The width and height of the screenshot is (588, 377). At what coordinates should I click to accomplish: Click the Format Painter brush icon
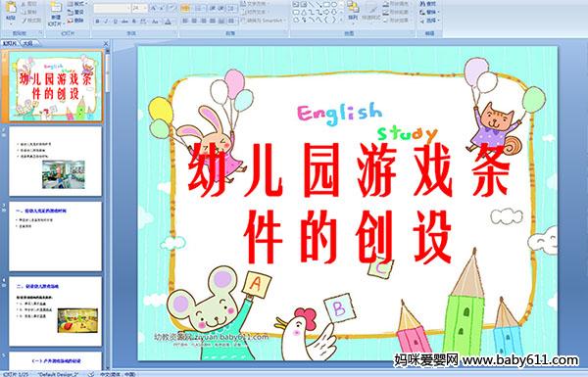(24, 21)
